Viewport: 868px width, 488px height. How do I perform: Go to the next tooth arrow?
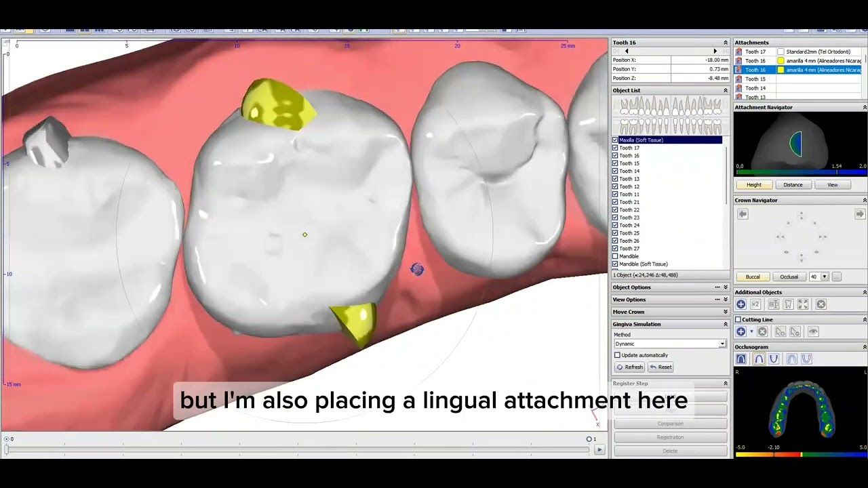click(715, 52)
